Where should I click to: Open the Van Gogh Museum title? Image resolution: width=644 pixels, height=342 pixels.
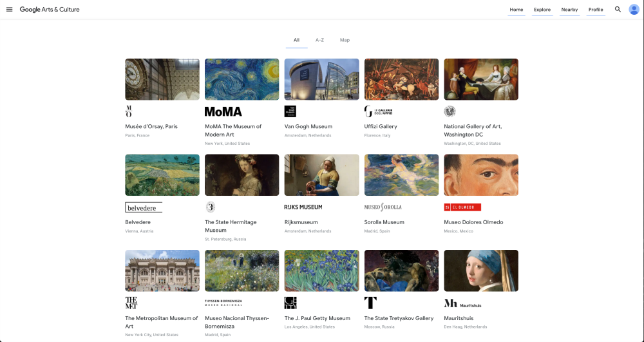coord(308,126)
